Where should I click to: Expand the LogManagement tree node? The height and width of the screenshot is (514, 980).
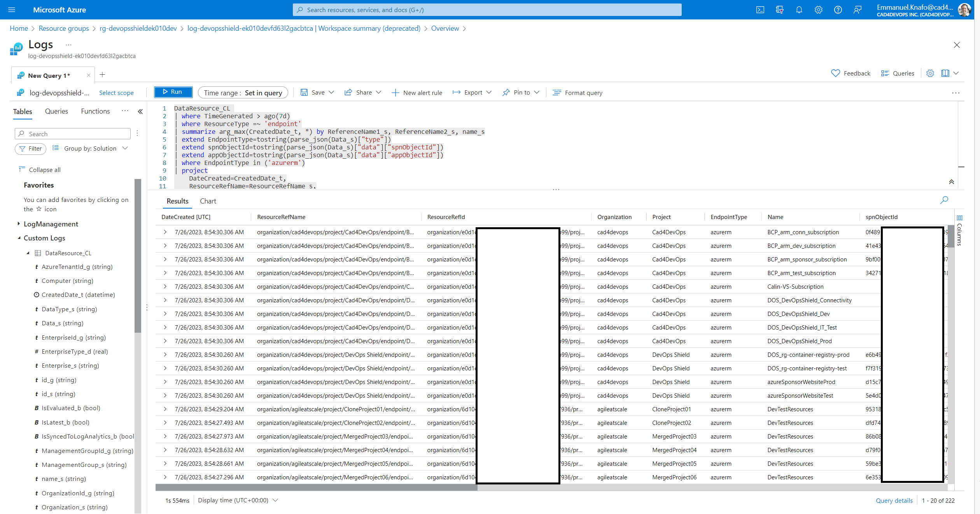coord(19,224)
